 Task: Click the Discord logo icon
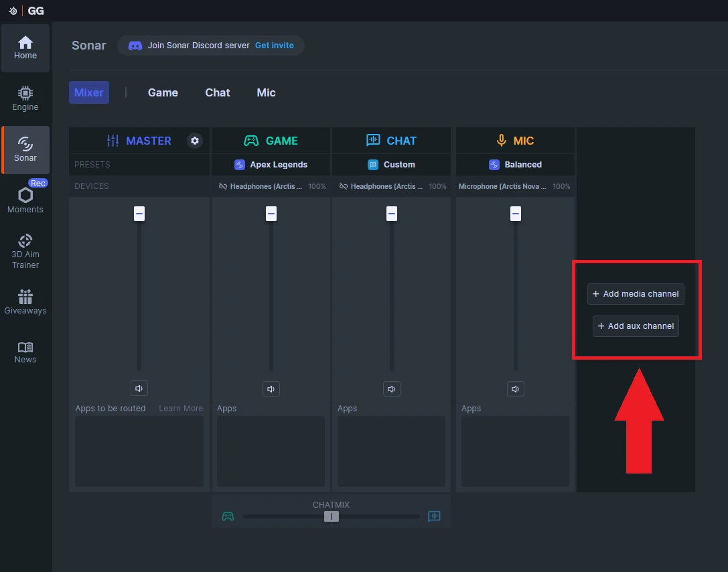[x=135, y=46]
